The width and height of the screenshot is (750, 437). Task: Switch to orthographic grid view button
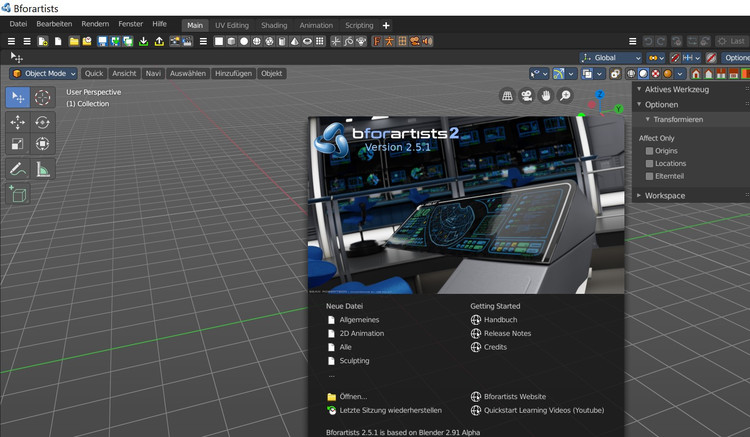(x=507, y=96)
